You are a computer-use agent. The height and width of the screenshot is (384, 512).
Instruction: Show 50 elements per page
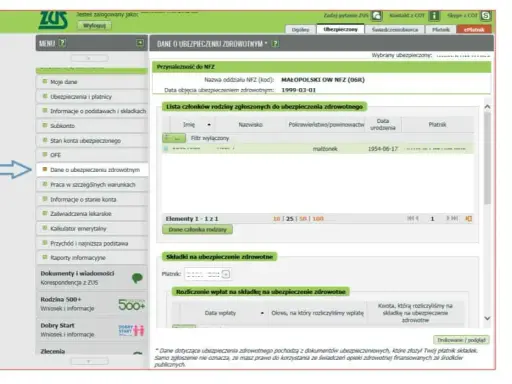tap(303, 219)
